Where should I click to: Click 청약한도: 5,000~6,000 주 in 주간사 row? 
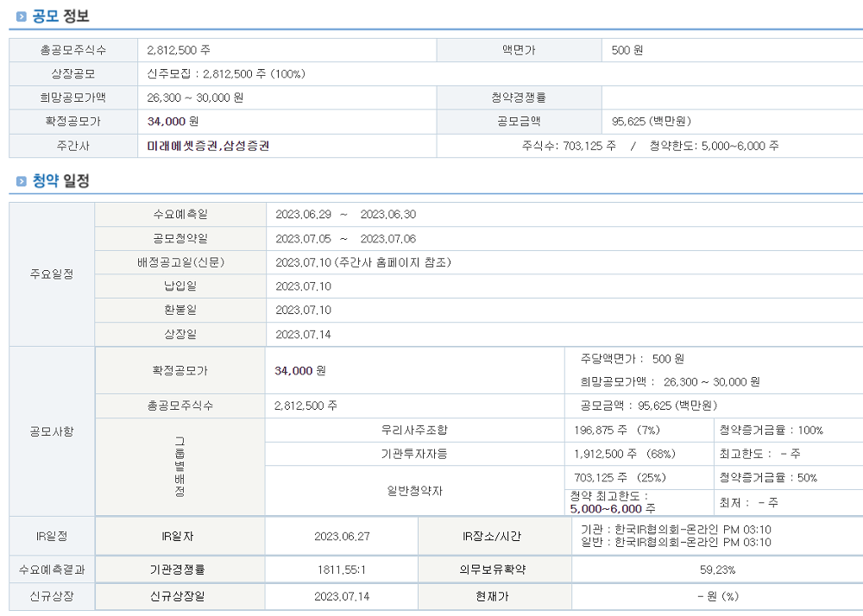(x=714, y=146)
